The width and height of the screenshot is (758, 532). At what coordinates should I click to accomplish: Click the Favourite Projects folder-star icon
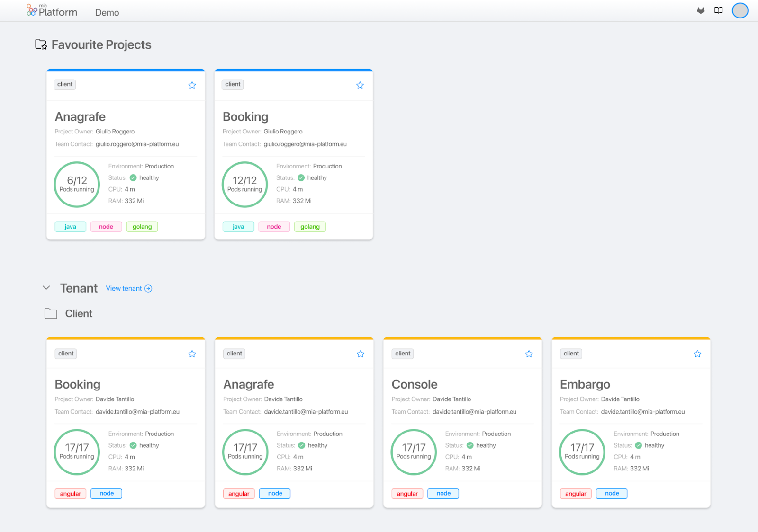click(41, 44)
